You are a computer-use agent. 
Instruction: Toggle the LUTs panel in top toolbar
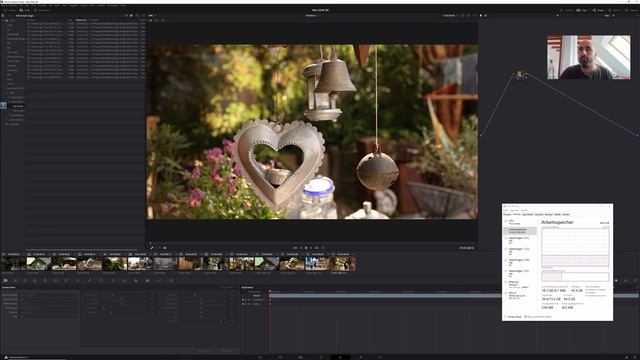[24, 10]
